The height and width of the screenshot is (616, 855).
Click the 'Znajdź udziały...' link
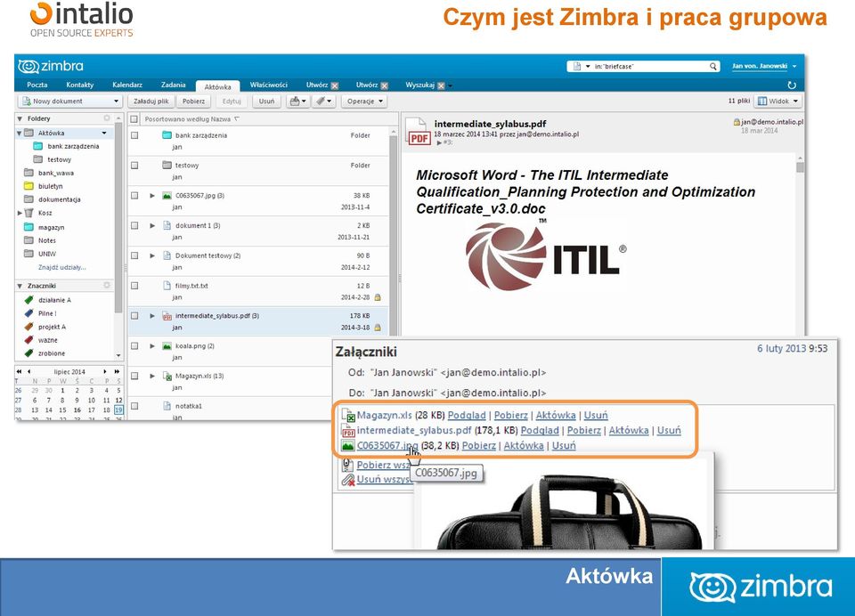pos(61,267)
